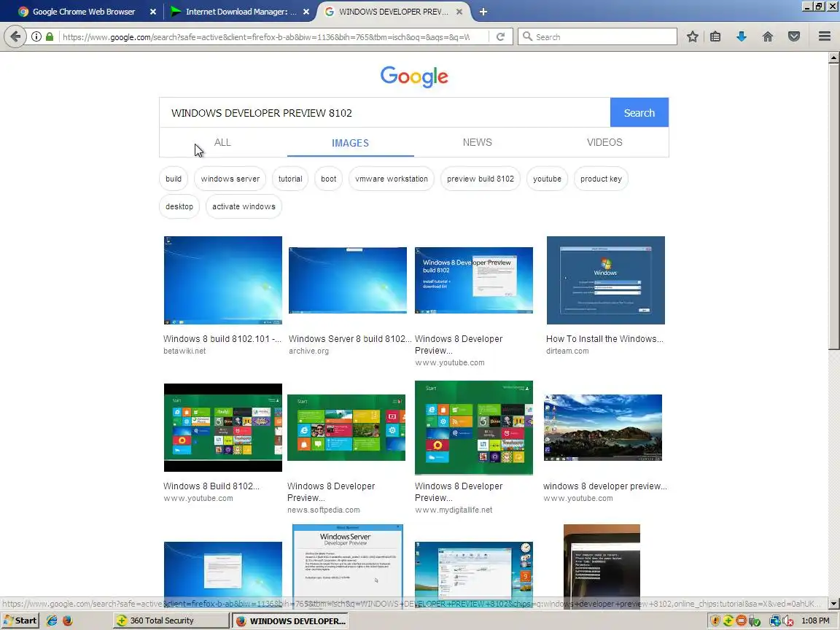The height and width of the screenshot is (630, 840).
Task: Open the Windows 8 Developer Preview youtube thumbnail
Action: point(473,280)
